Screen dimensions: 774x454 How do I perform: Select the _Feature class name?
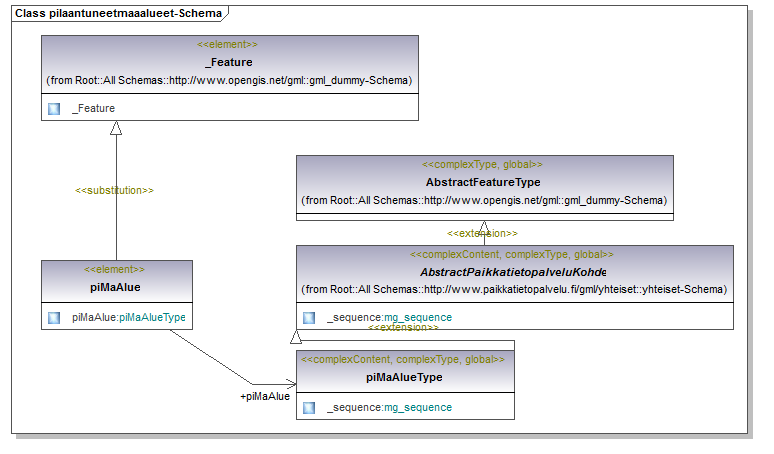pos(228,63)
